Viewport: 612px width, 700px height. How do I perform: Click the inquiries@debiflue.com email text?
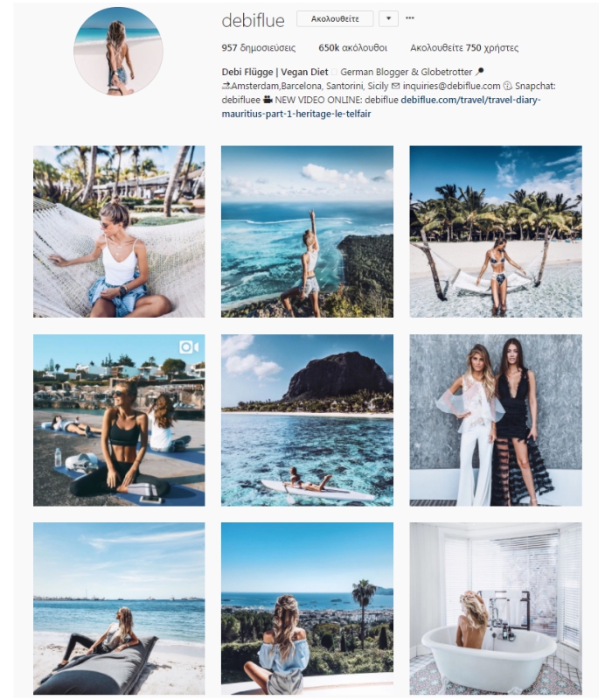pos(451,86)
